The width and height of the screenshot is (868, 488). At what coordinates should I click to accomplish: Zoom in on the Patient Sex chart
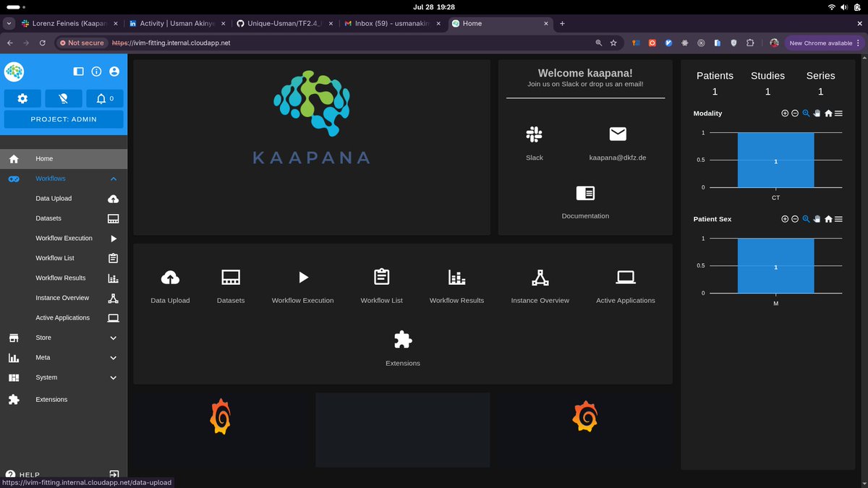[785, 219]
